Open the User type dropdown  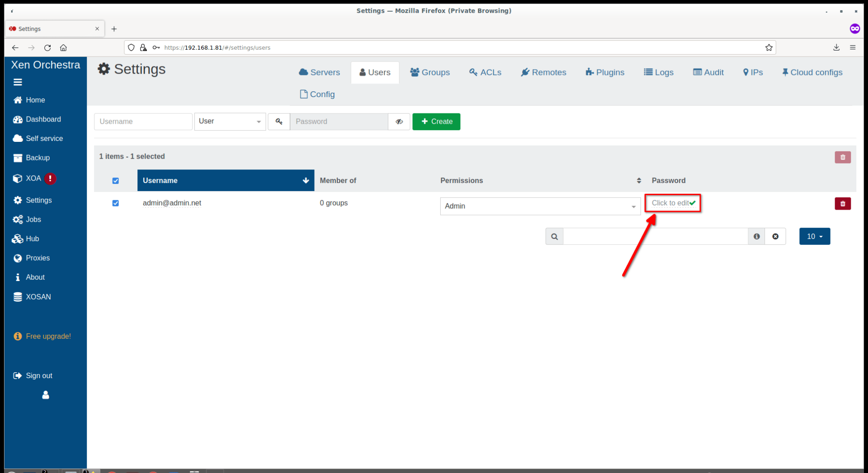(x=230, y=121)
